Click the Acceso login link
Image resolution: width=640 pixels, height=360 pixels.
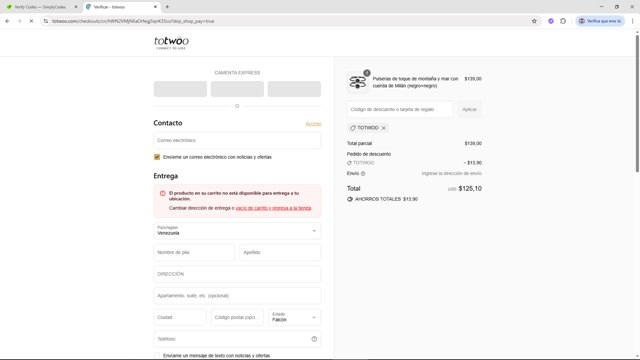pyautogui.click(x=313, y=124)
